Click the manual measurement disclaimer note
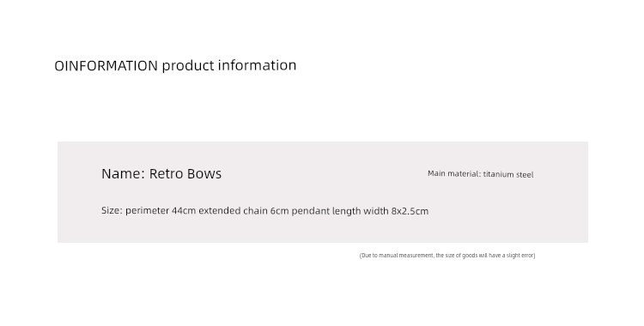This screenshot has width=644, height=326. [x=447, y=256]
